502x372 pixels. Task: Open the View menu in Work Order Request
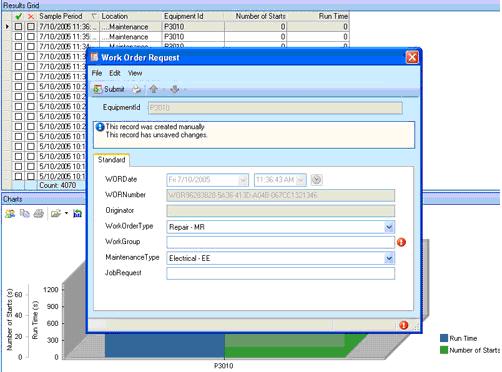click(x=135, y=73)
